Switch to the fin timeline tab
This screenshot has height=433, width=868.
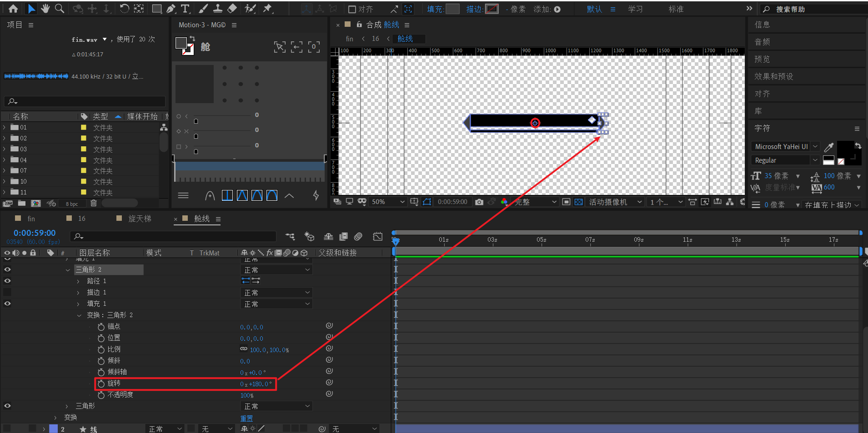coord(31,219)
